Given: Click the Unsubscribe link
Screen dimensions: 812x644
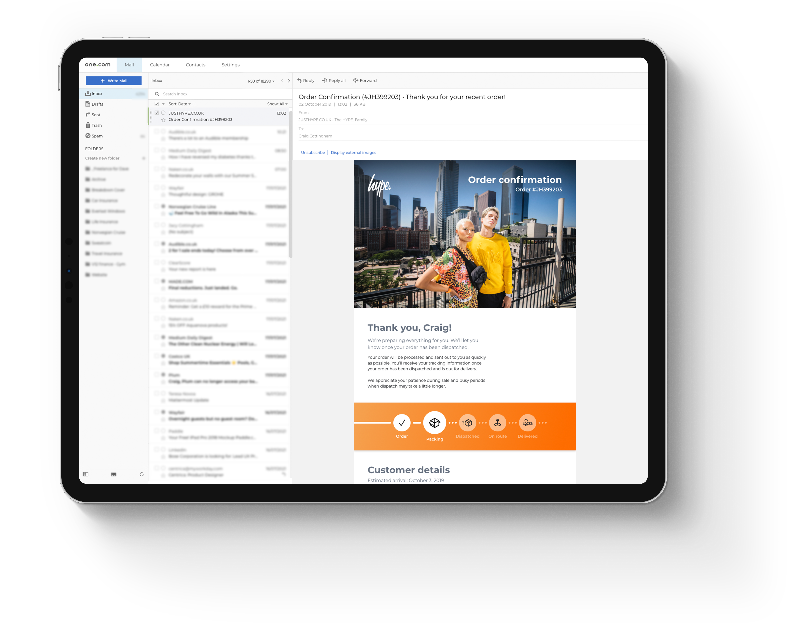Looking at the screenshot, I should point(313,153).
